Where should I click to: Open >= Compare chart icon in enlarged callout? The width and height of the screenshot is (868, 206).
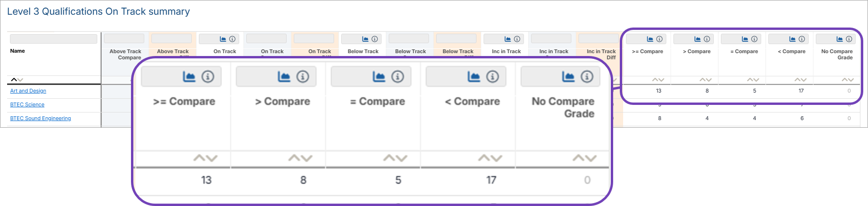(x=189, y=76)
